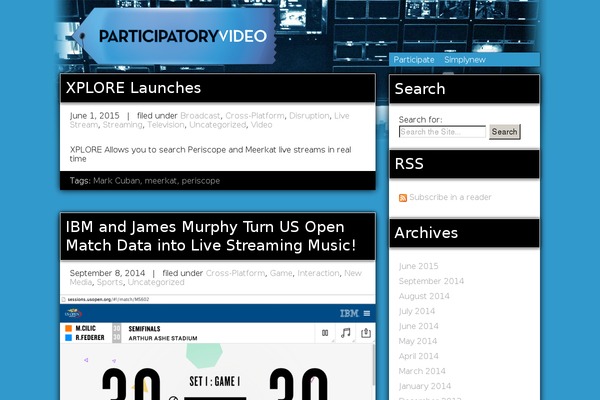
Task: Click the XPLORE post date June 1, 2015
Action: pos(95,116)
